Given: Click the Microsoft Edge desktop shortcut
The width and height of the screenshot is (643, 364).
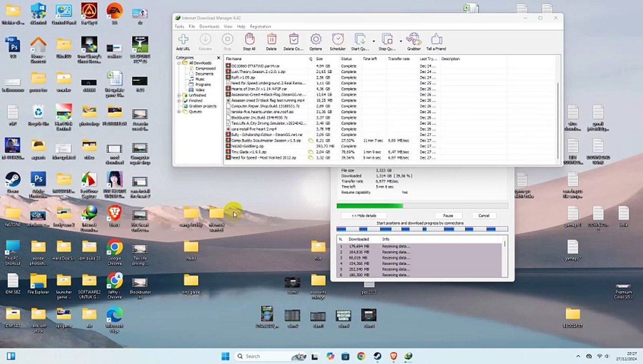Looking at the screenshot, I should point(115,320).
